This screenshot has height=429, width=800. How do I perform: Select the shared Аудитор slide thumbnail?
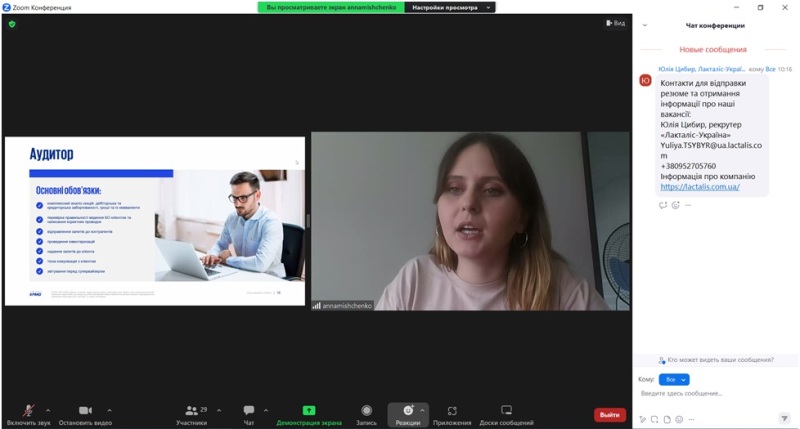pos(155,221)
